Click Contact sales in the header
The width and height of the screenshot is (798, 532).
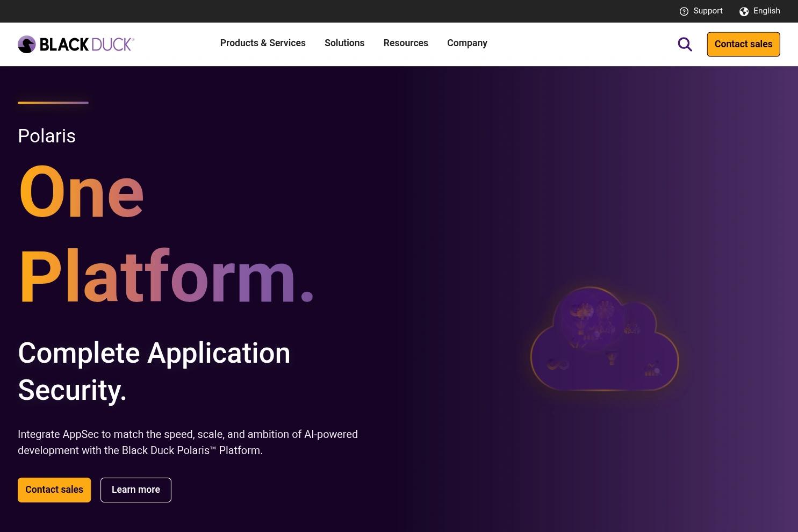[743, 44]
